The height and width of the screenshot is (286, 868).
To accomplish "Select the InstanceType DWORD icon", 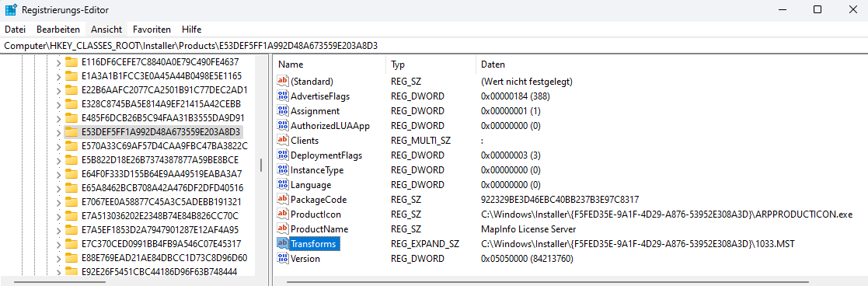I will point(283,170).
